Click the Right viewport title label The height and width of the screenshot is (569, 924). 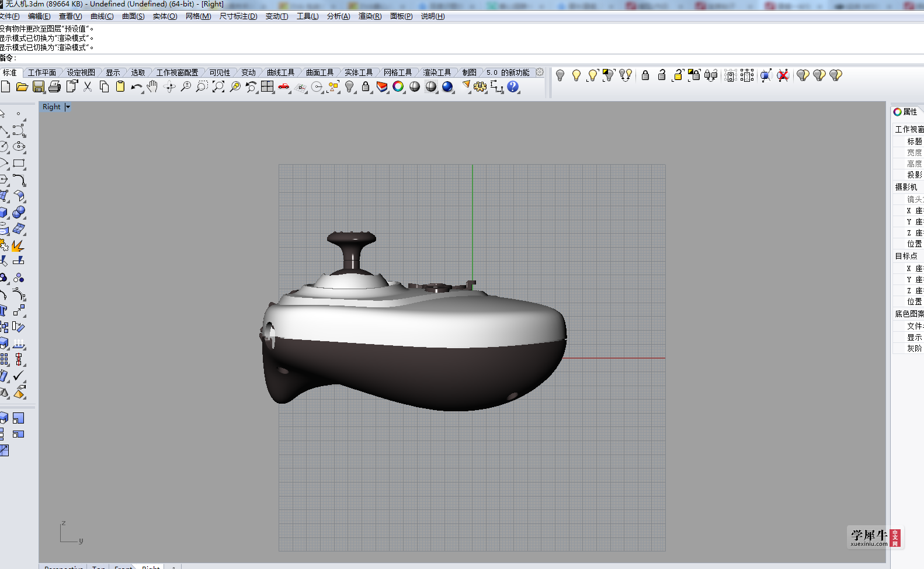click(51, 107)
